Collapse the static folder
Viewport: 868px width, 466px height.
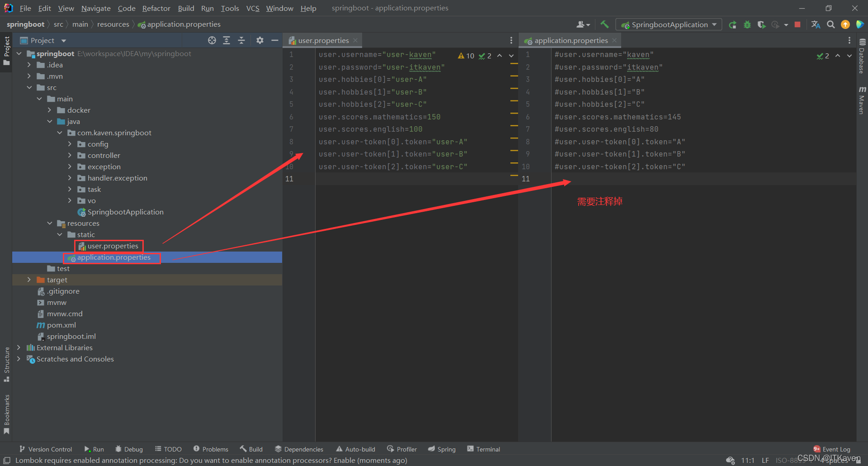[x=60, y=234]
